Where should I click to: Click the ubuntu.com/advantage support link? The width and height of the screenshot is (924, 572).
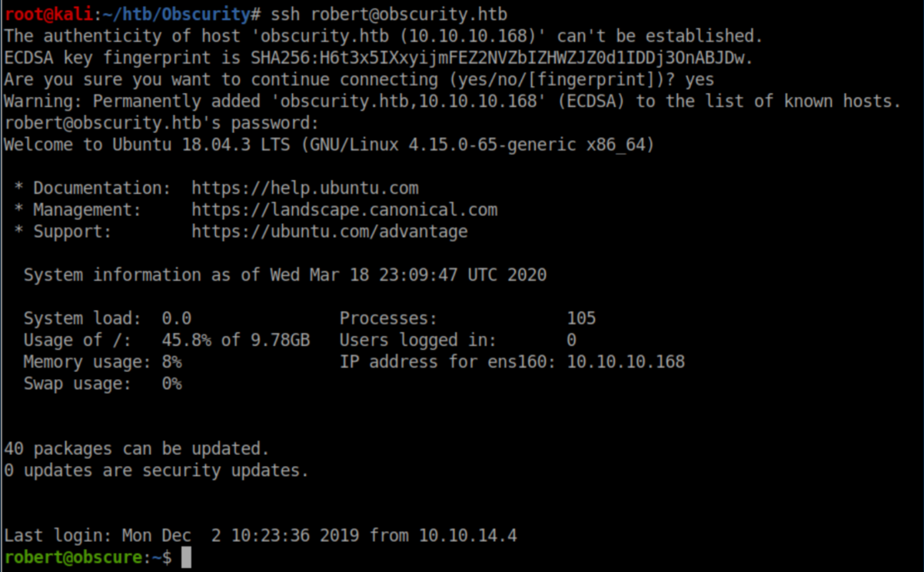(329, 231)
